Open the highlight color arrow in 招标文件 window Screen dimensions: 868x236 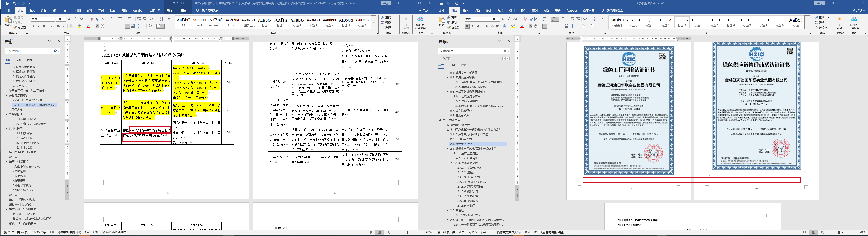pyautogui.click(x=83, y=26)
